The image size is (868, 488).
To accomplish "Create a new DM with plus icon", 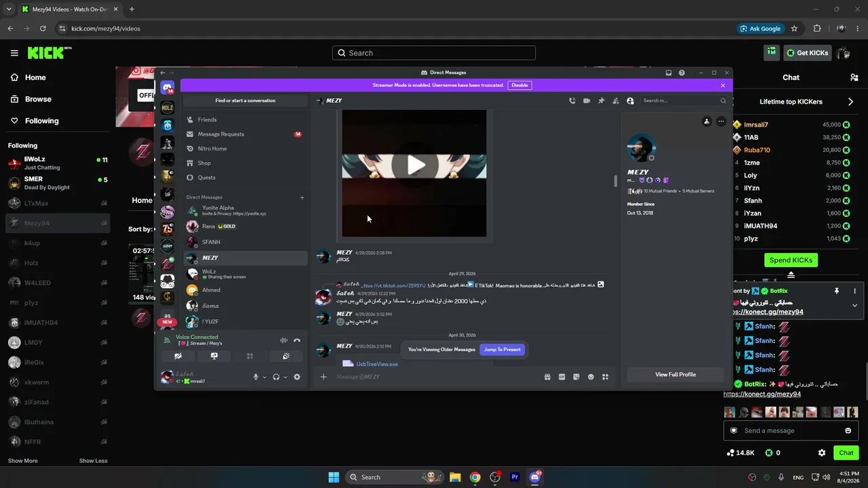I will [302, 197].
